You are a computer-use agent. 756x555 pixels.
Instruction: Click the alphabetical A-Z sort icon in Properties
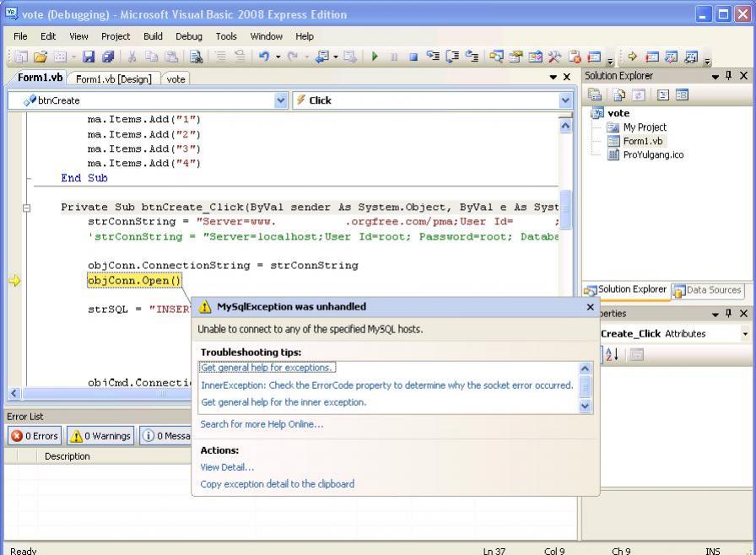[612, 354]
